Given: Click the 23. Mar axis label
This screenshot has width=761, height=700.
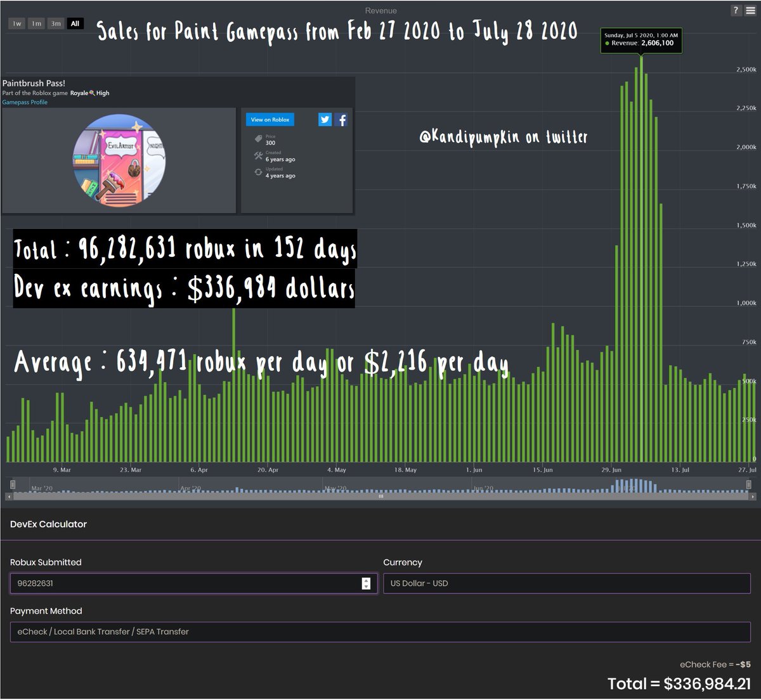Looking at the screenshot, I should pos(131,470).
